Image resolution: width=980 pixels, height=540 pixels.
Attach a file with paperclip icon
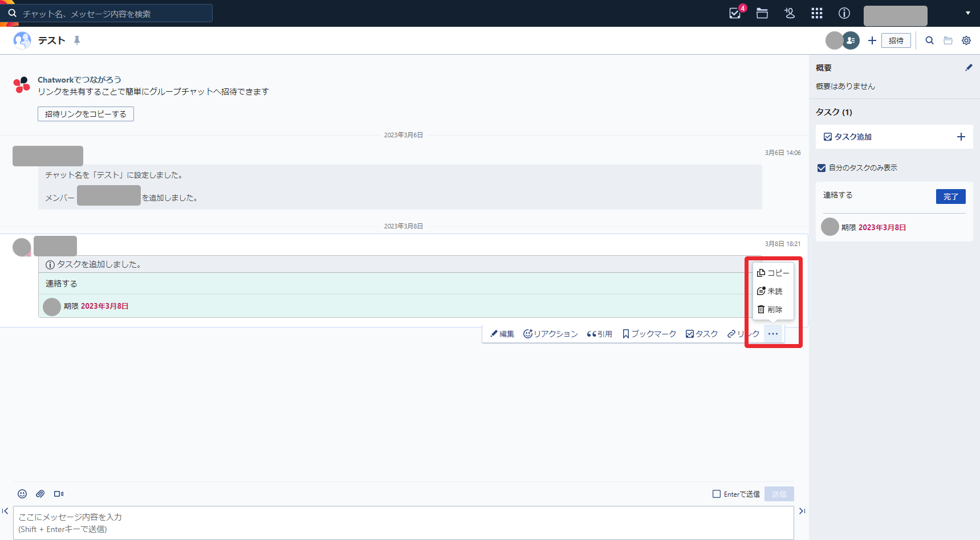coord(40,494)
